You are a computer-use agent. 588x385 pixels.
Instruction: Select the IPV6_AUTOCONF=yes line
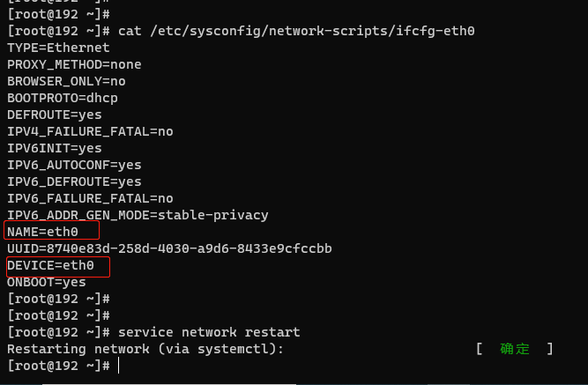74,165
